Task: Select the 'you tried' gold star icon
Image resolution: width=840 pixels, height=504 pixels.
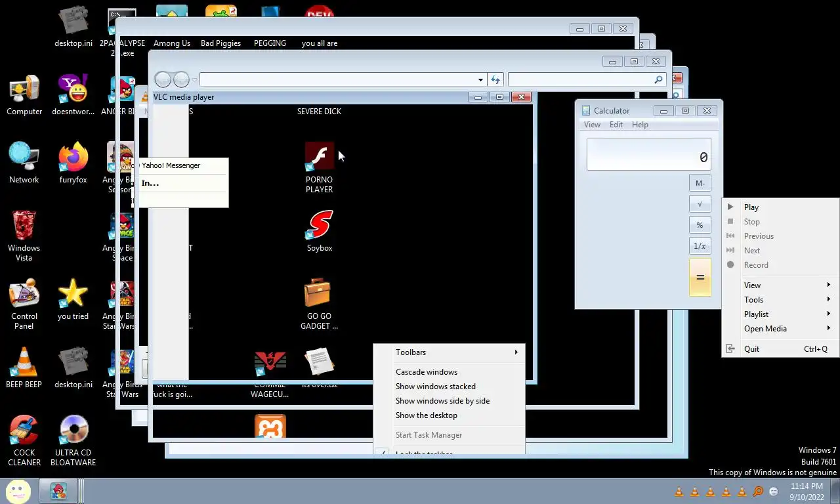Action: [73, 295]
